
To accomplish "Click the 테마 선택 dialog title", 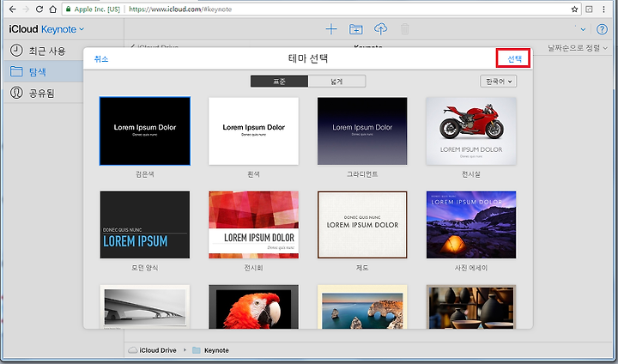I will click(x=308, y=58).
